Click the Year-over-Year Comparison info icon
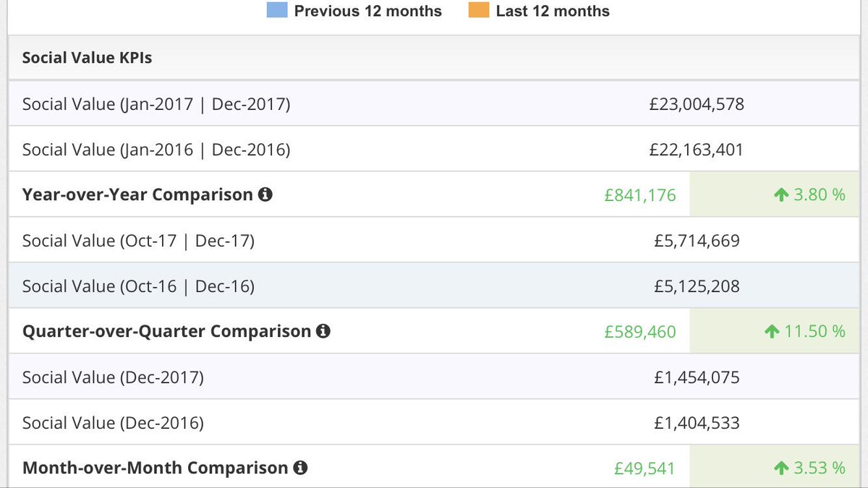The width and height of the screenshot is (868, 488). click(265, 194)
